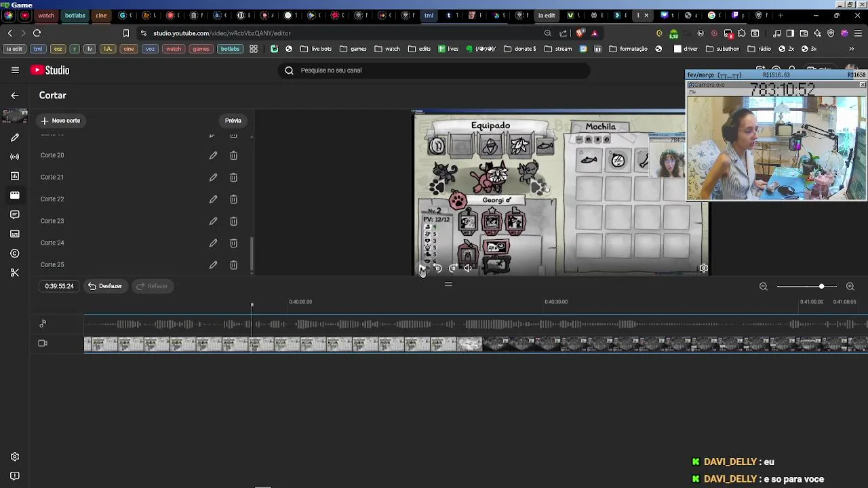
Task: Focus the Pesquise no seu canal search box
Action: tap(434, 70)
